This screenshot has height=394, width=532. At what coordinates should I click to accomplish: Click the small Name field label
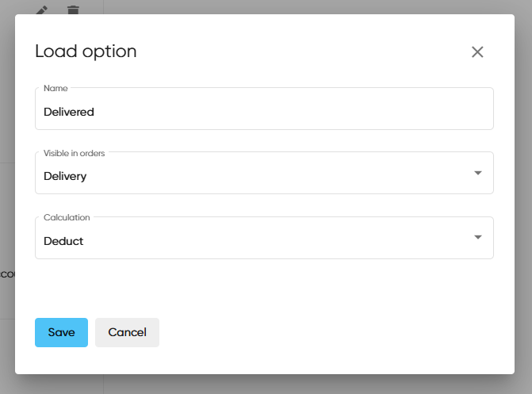[x=55, y=88]
